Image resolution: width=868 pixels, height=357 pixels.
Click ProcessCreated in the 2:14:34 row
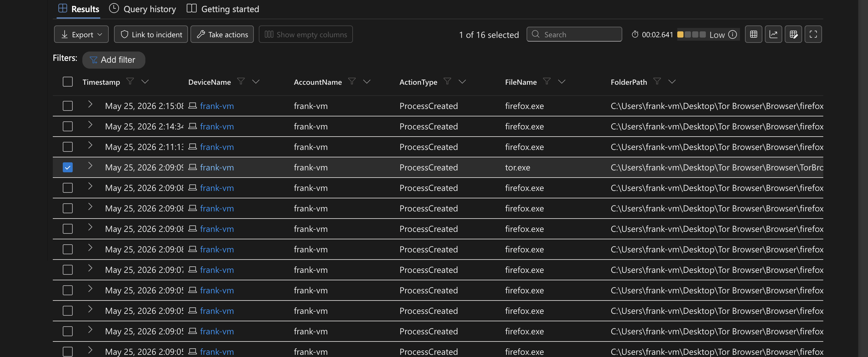(x=429, y=126)
